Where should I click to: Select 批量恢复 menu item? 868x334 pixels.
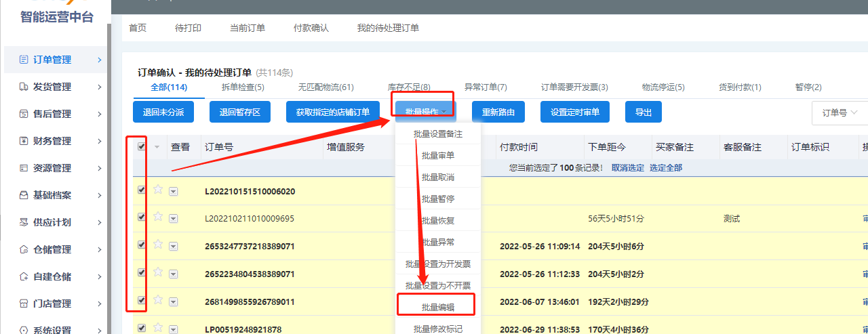pos(438,221)
